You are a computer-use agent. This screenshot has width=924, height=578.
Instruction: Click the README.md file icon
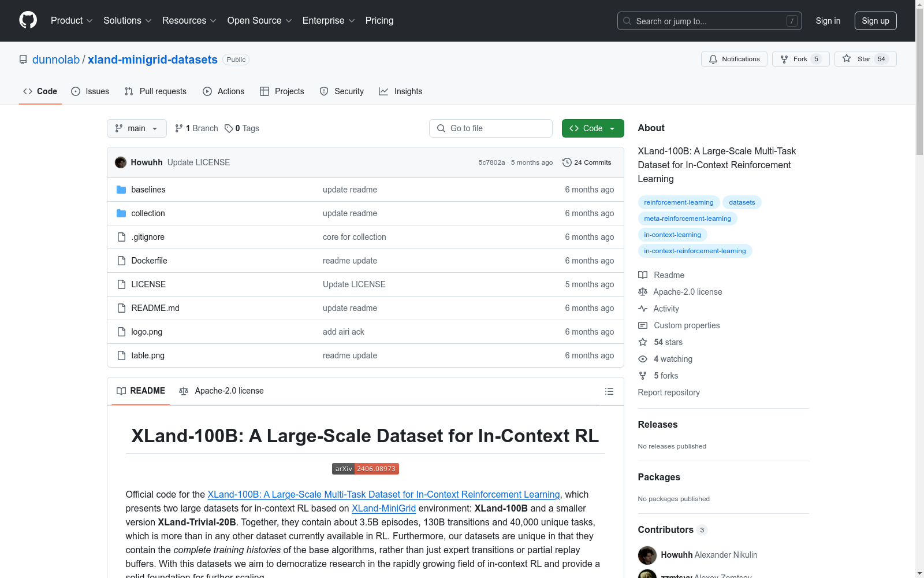click(121, 308)
